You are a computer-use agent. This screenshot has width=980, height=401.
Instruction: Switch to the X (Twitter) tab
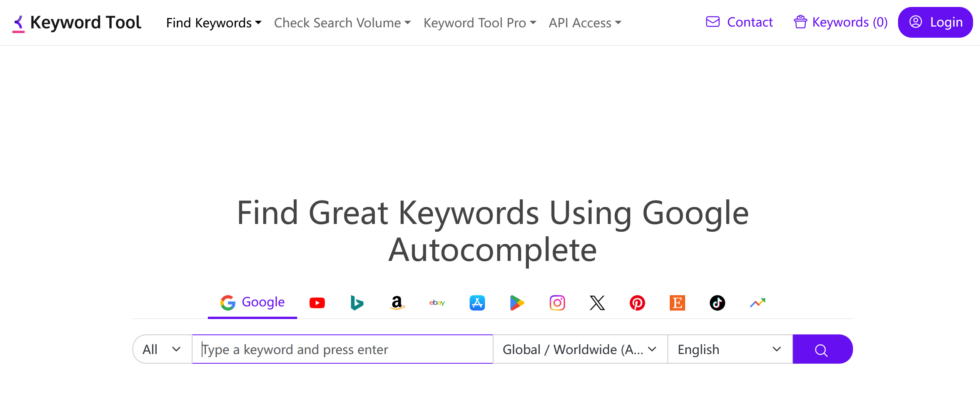pyautogui.click(x=597, y=303)
